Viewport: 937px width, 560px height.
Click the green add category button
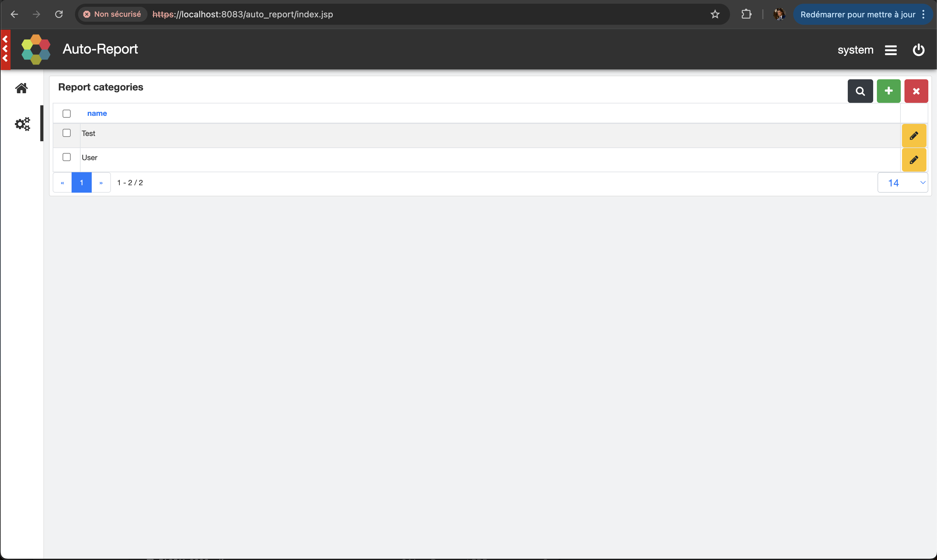[x=888, y=91]
